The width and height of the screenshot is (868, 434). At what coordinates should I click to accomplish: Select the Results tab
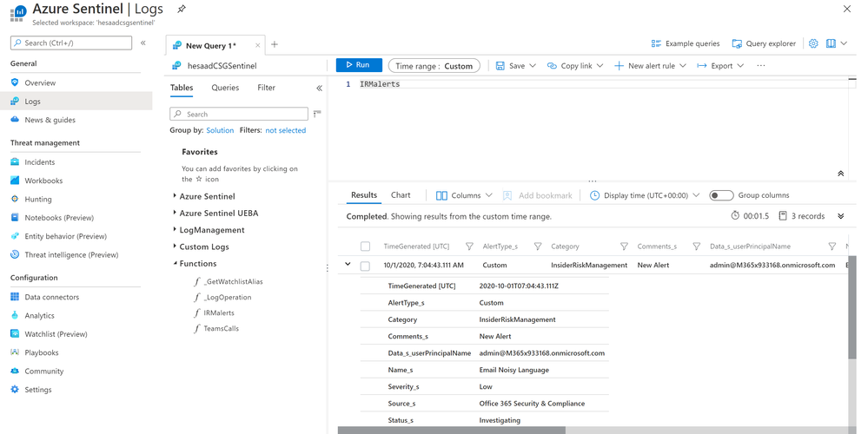point(364,195)
